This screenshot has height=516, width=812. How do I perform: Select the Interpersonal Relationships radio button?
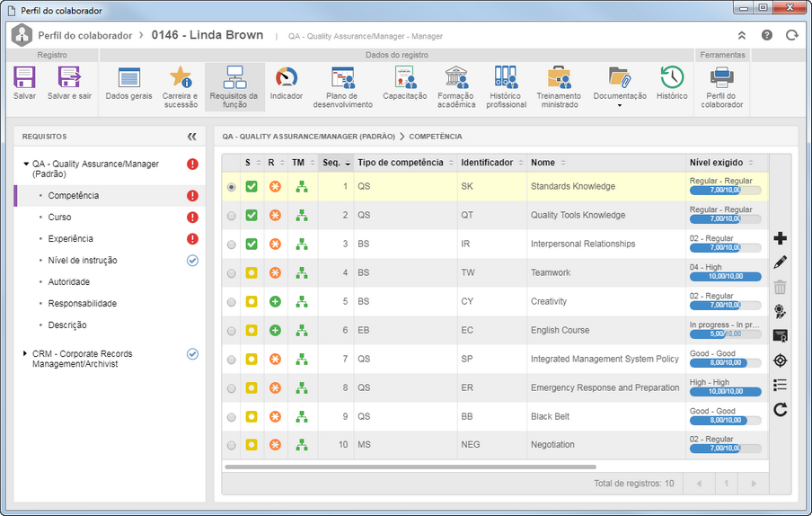coord(232,245)
